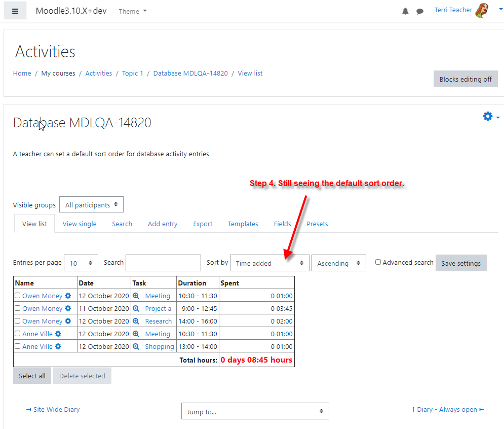The width and height of the screenshot is (504, 429).
Task: Tick checkbox for Anne Ville Meeting row
Action: (x=18, y=334)
